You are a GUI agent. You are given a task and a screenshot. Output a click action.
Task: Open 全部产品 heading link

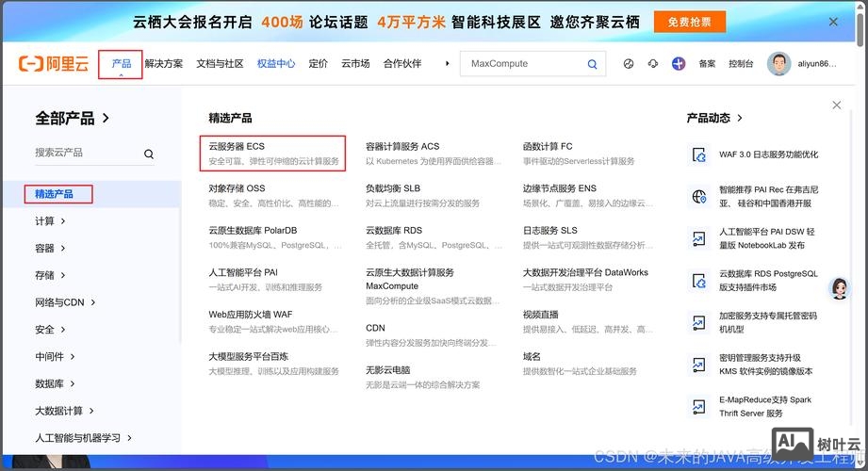click(72, 118)
